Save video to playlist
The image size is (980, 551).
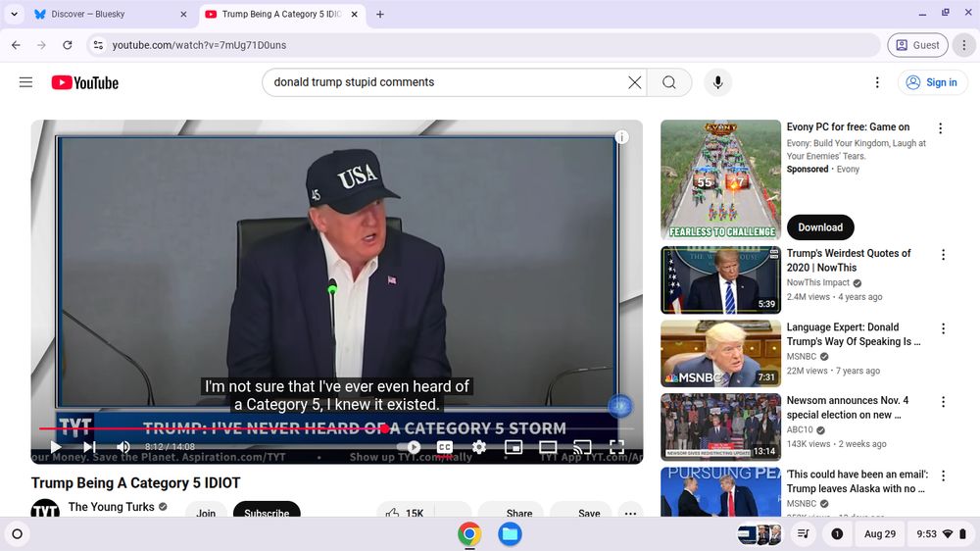coord(580,510)
